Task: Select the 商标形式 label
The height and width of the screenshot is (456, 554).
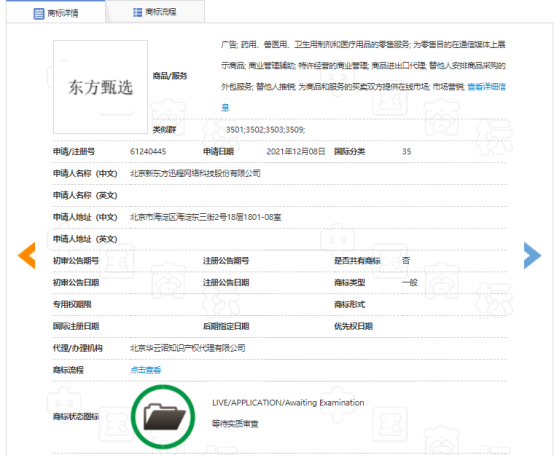Action: coord(349,304)
